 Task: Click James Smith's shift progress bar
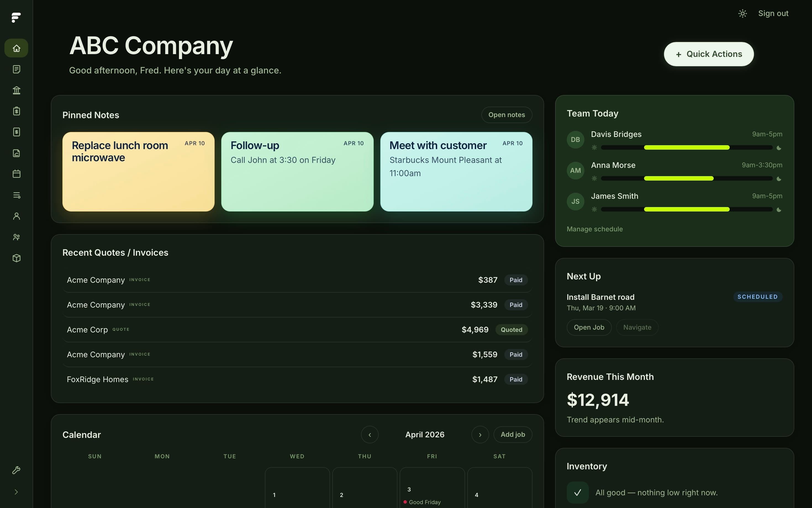[x=687, y=209]
